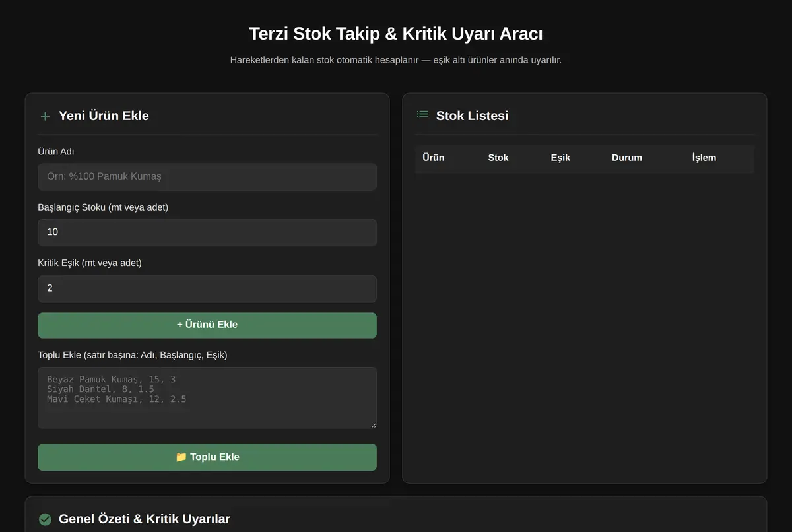Image resolution: width=792 pixels, height=532 pixels.
Task: Click the Kritik Eşik field showing 2
Action: tap(207, 288)
